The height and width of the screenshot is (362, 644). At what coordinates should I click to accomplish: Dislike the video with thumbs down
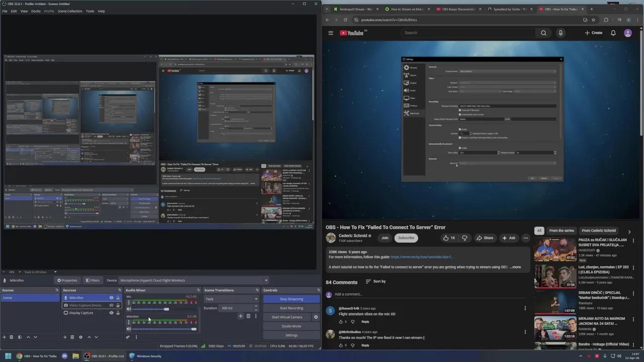coord(464,238)
